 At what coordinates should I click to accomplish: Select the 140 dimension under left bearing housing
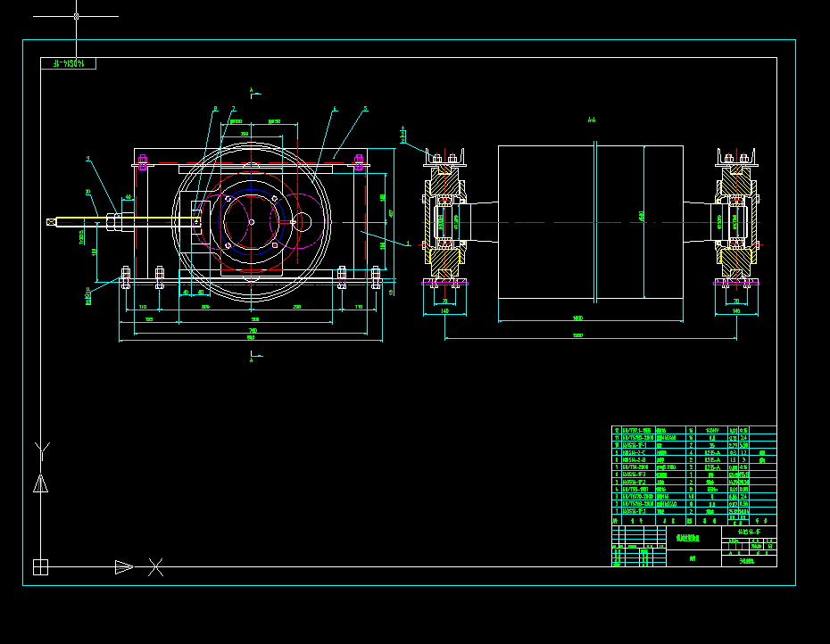444,310
